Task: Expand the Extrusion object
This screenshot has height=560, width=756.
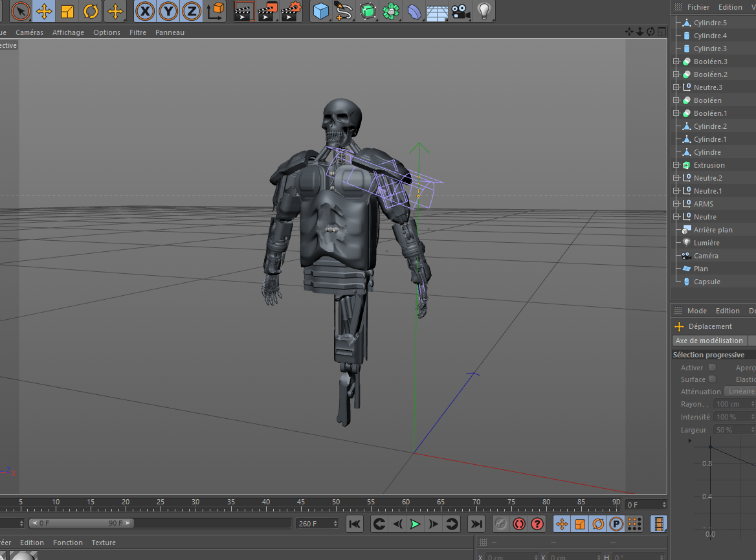Action: (x=676, y=165)
